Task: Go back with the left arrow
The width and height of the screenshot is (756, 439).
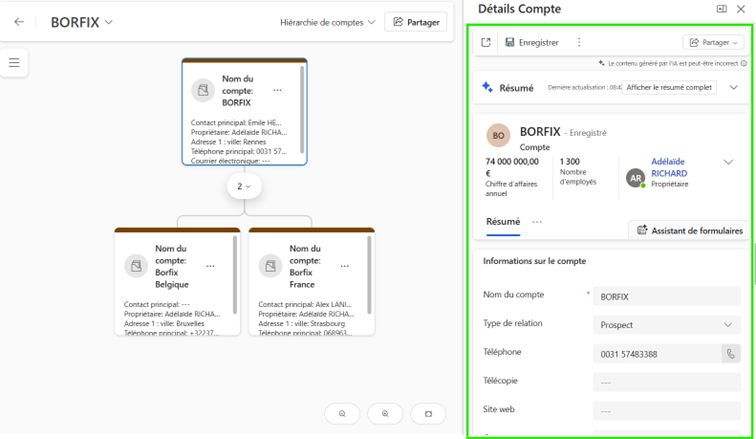Action: pyautogui.click(x=19, y=22)
